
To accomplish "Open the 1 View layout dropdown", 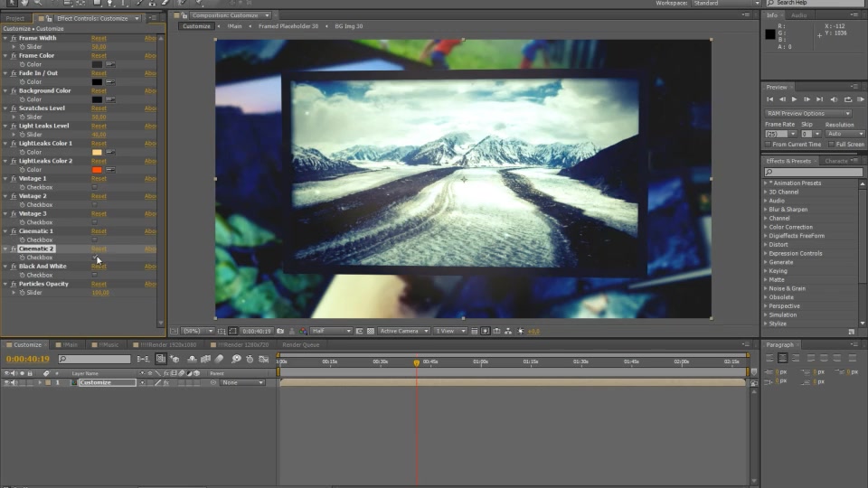I will (x=450, y=331).
